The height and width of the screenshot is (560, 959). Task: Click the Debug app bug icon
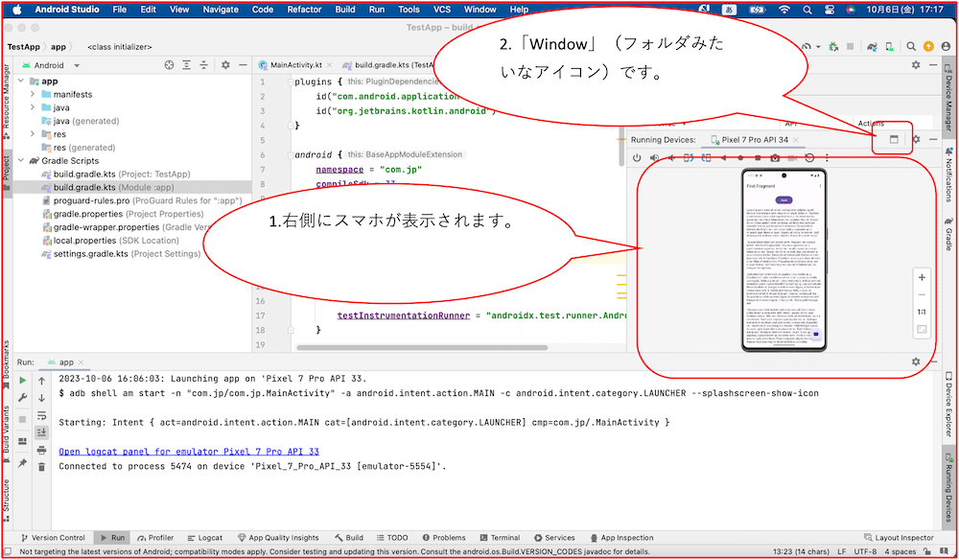coord(833,46)
